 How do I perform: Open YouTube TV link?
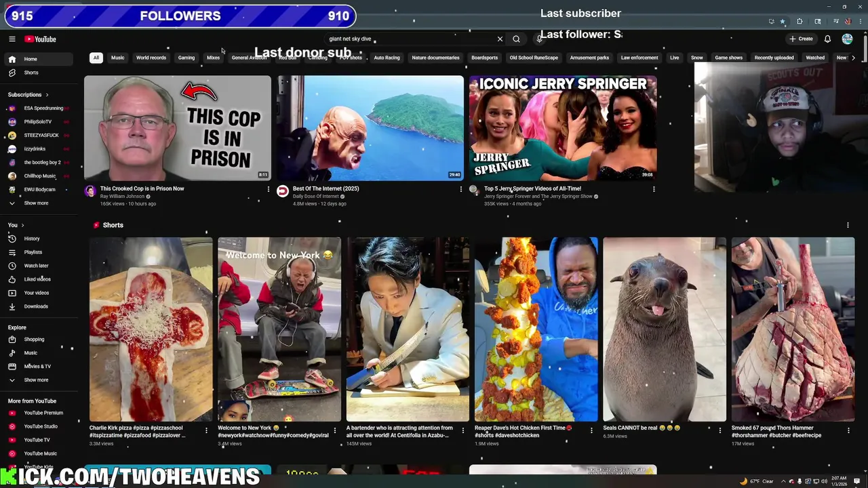[39, 440]
